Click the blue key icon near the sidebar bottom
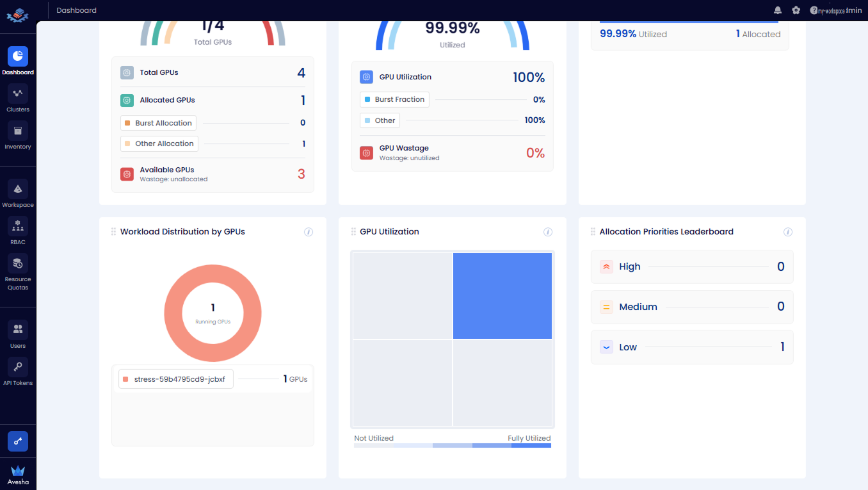The image size is (868, 490). coord(17,441)
